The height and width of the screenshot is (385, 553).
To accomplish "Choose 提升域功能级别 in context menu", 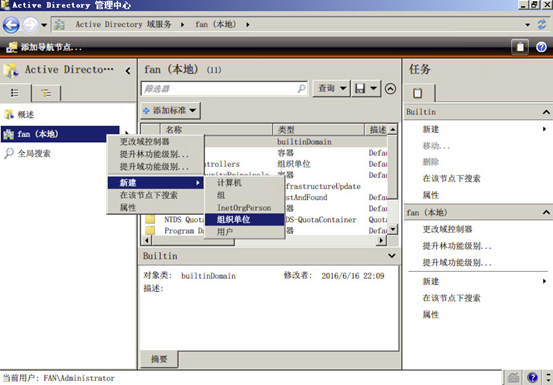I will pos(155,166).
